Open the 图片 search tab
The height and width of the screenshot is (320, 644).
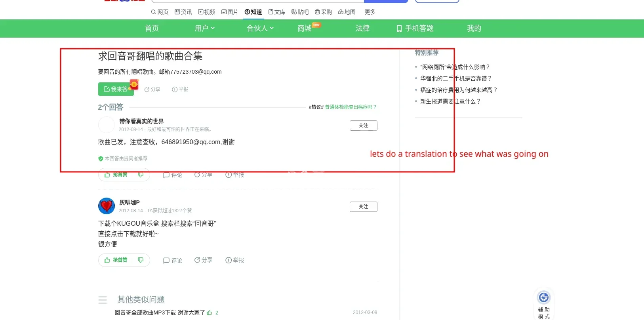pos(230,12)
